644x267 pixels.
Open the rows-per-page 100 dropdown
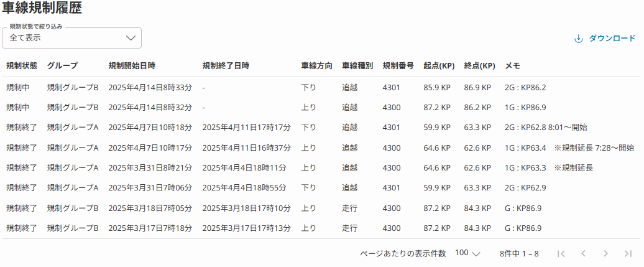tap(467, 253)
